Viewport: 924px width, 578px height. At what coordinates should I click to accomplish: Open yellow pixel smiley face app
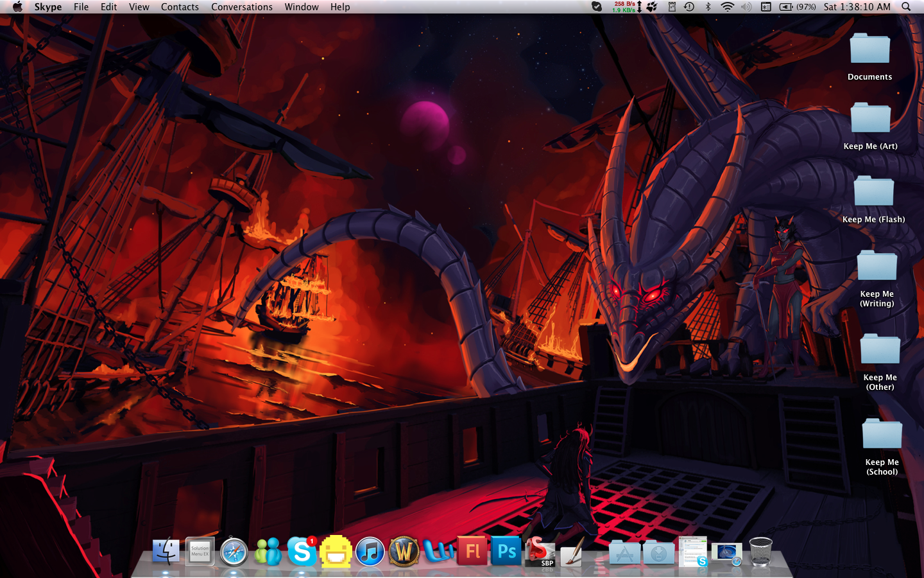pyautogui.click(x=336, y=552)
